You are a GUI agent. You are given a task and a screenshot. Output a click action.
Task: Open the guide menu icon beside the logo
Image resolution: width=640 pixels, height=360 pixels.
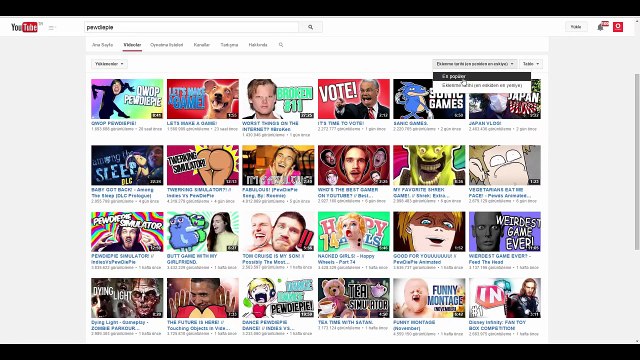52,27
